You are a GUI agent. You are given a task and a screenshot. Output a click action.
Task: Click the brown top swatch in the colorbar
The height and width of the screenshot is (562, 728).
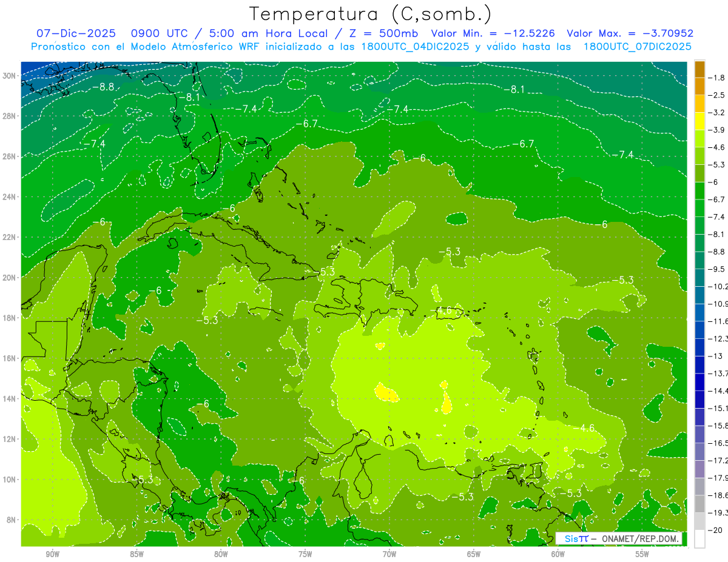click(699, 69)
